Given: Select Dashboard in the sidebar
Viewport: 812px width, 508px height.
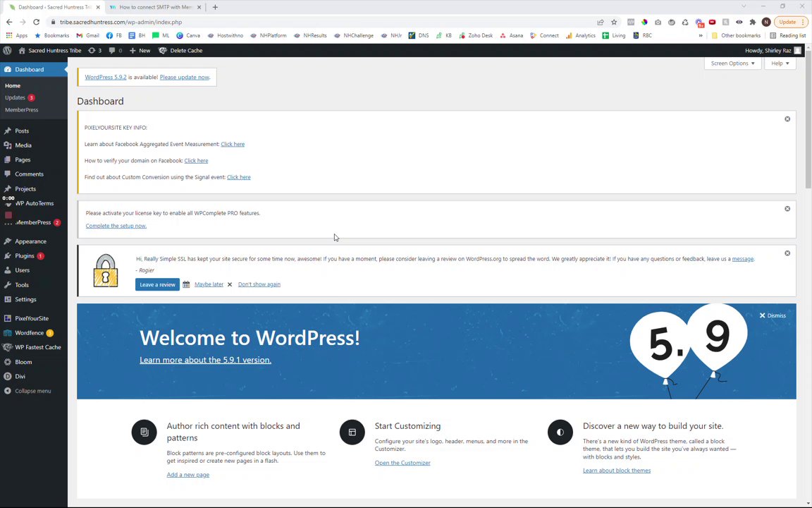Looking at the screenshot, I should pos(34,69).
